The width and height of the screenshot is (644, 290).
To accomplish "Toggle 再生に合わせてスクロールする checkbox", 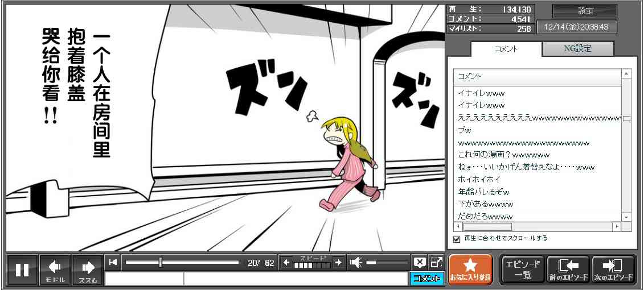I will pyautogui.click(x=457, y=239).
